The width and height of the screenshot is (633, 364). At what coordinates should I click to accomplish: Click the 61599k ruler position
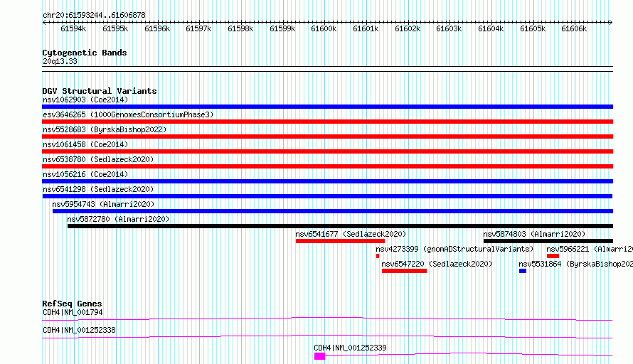(x=282, y=28)
